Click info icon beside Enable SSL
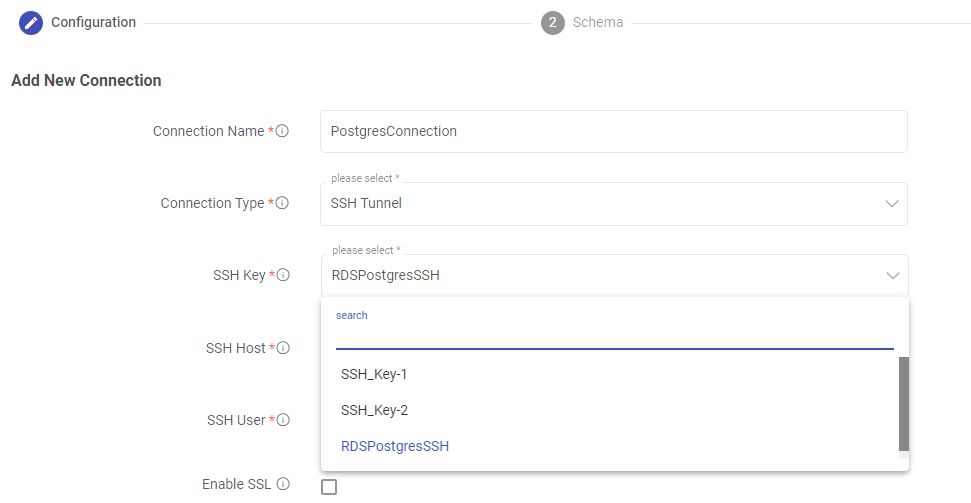This screenshot has width=971, height=503. pos(282,484)
